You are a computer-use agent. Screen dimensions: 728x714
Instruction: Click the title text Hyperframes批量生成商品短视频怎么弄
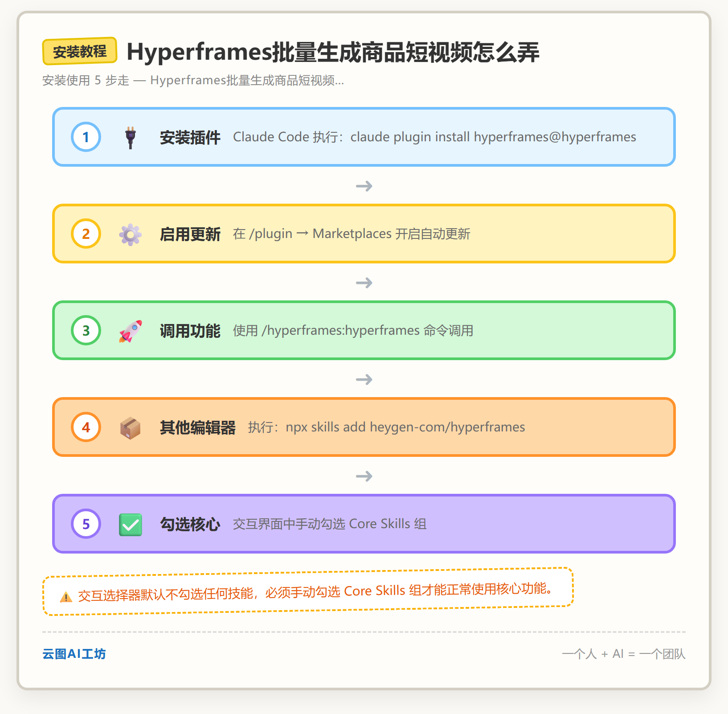tap(333, 52)
